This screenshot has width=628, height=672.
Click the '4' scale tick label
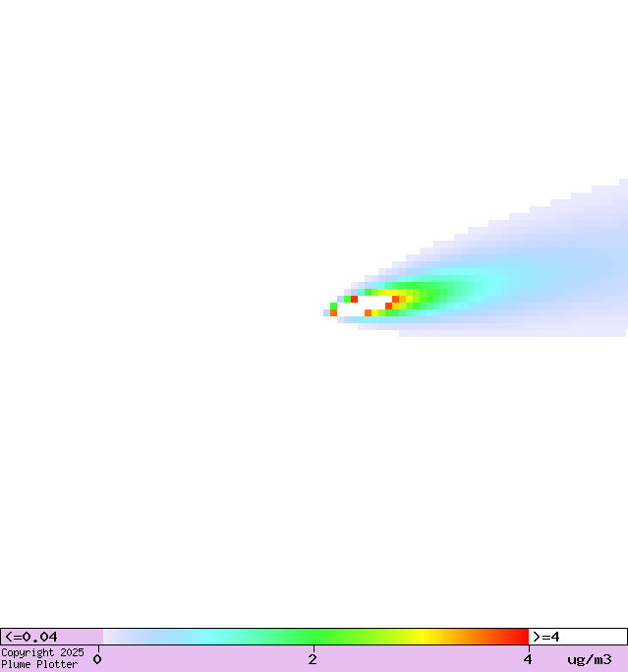[528, 659]
